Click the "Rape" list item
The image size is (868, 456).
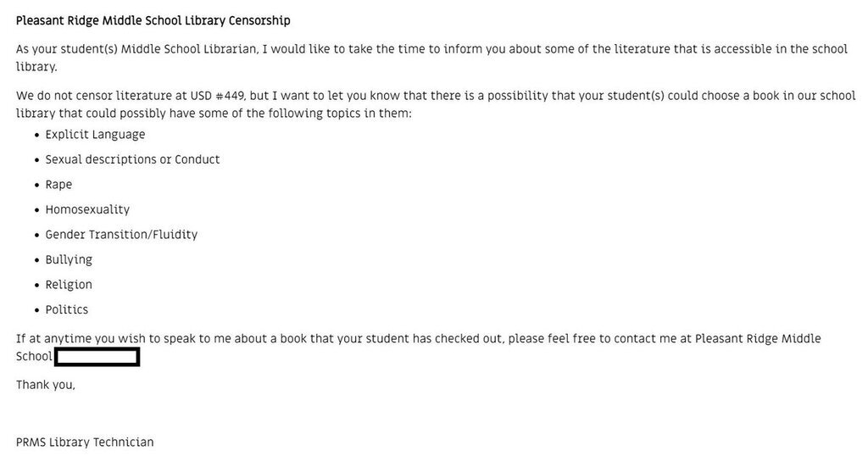[58, 185]
